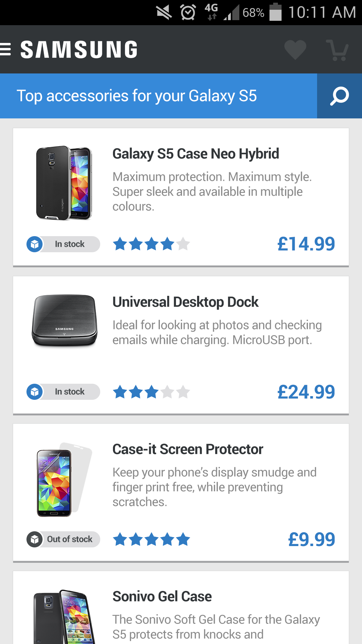
Task: Click the star rating for Neo Hybrid case
Action: click(151, 244)
